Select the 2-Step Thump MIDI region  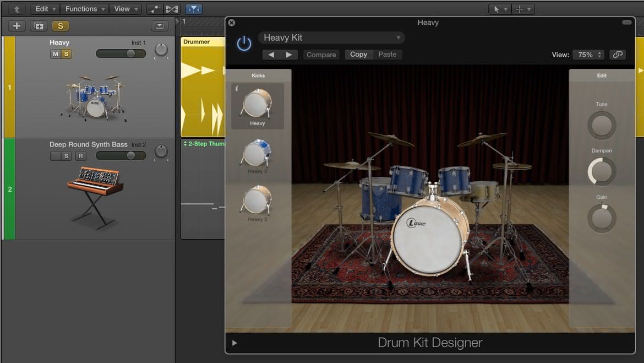click(x=203, y=189)
